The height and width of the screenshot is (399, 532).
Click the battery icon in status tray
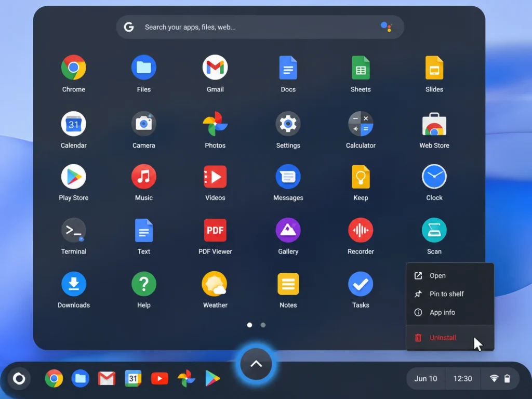pos(507,378)
